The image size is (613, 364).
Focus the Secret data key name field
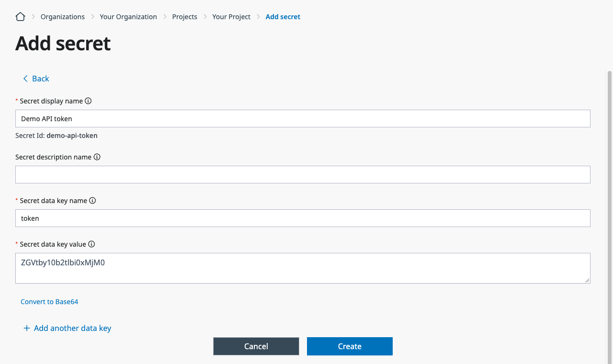pyautogui.click(x=303, y=218)
